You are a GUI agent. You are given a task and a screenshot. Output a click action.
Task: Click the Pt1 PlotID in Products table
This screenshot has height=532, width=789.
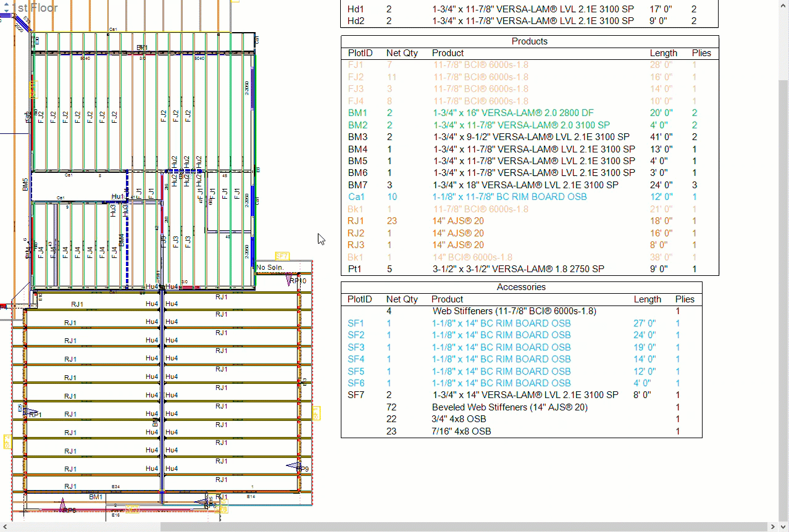(x=354, y=269)
